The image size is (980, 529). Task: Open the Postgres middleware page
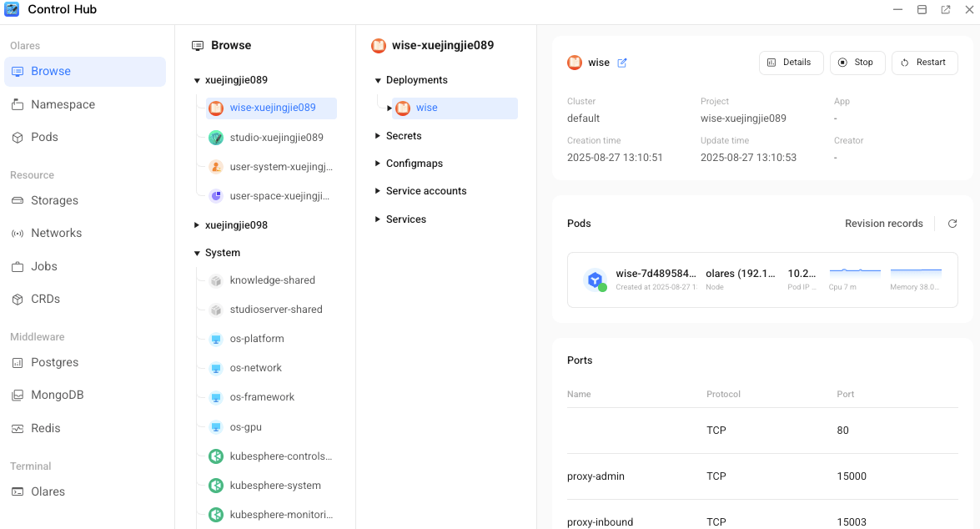pyautogui.click(x=54, y=362)
